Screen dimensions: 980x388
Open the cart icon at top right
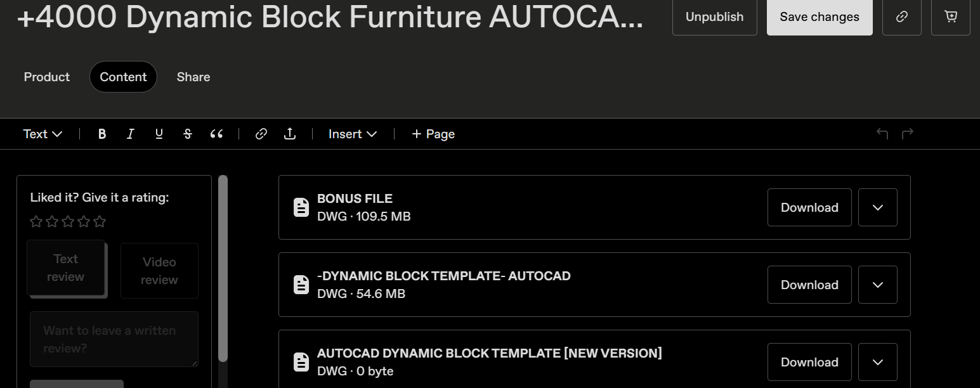pos(950,16)
